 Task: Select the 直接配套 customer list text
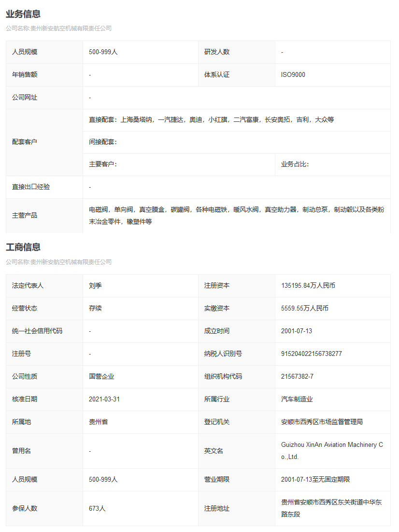[211, 119]
